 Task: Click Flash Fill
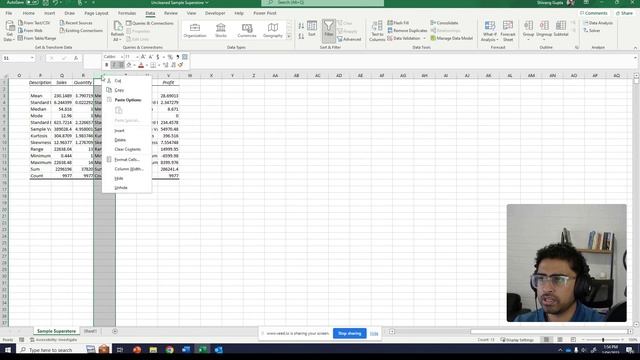(398, 23)
